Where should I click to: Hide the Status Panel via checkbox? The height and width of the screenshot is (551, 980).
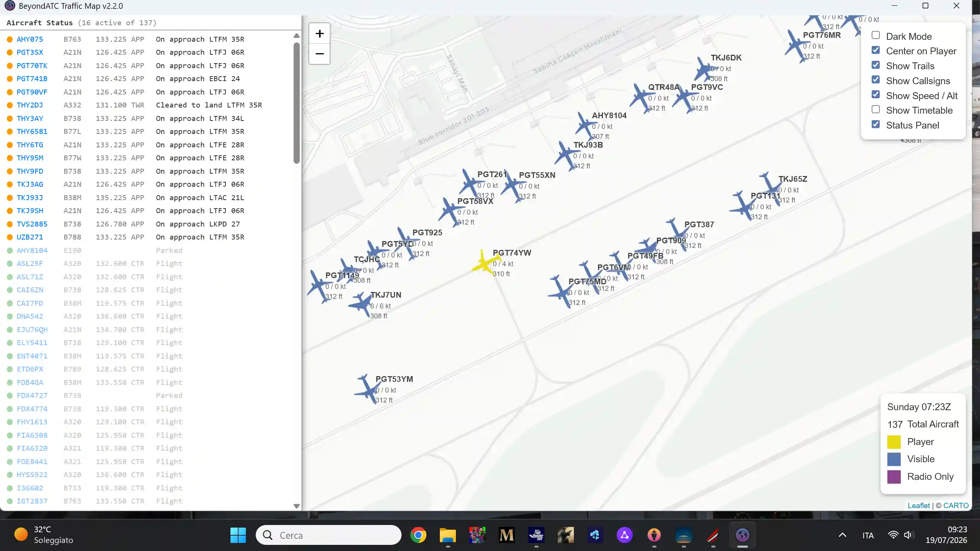[875, 124]
